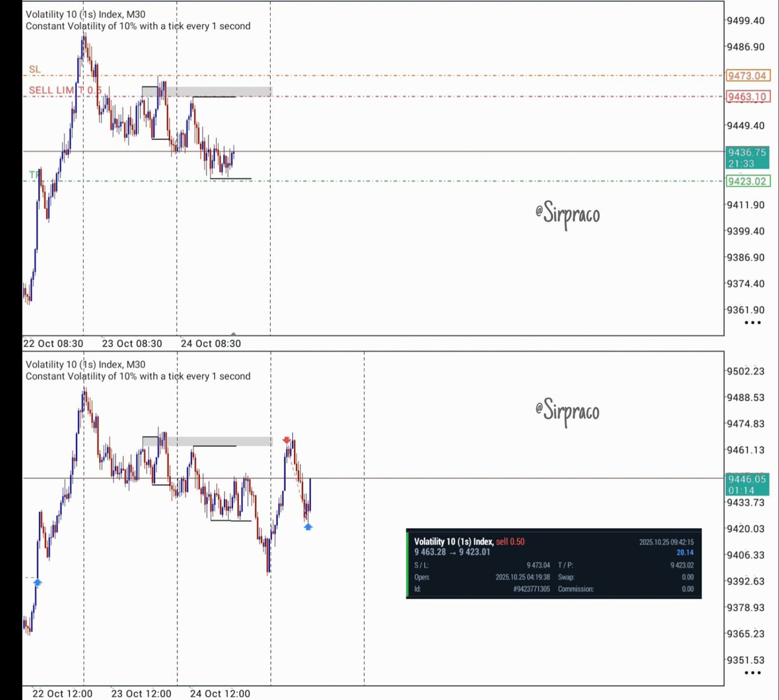The image size is (779, 700).
Task: Tap 9361.90 on top price axis
Action: point(745,310)
